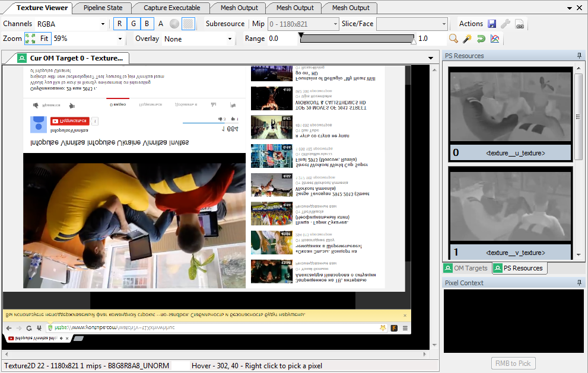
Task: Click the lock icon on Cur OM Target tab
Action: (x=22, y=58)
